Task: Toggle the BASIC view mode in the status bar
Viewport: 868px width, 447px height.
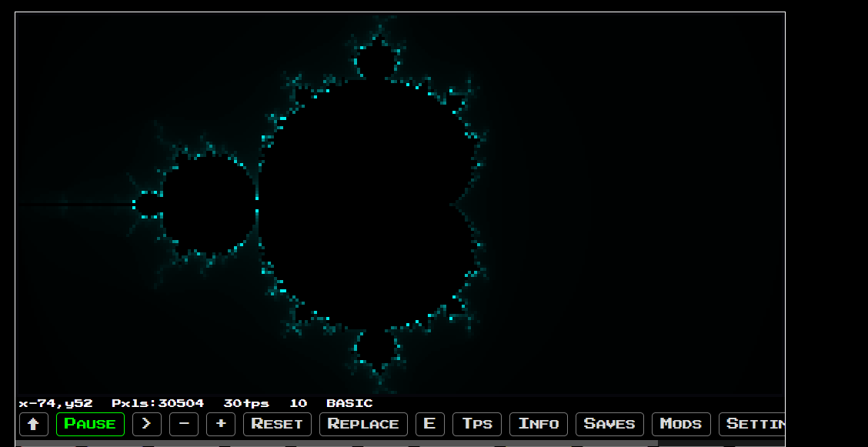Action: pos(351,403)
